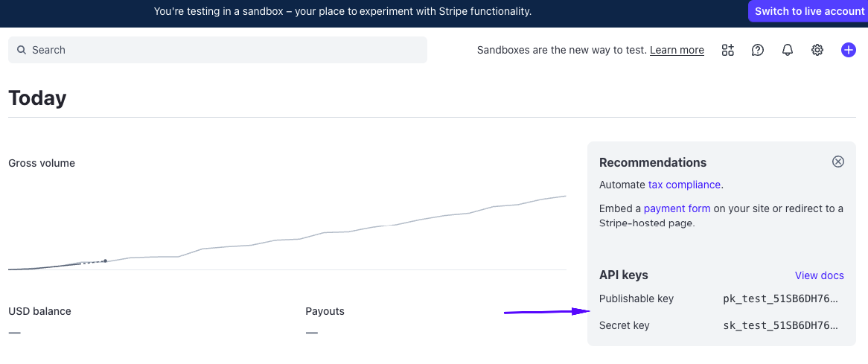The height and width of the screenshot is (364, 868).
Task: Click Switch to live account button
Action: 809,11
